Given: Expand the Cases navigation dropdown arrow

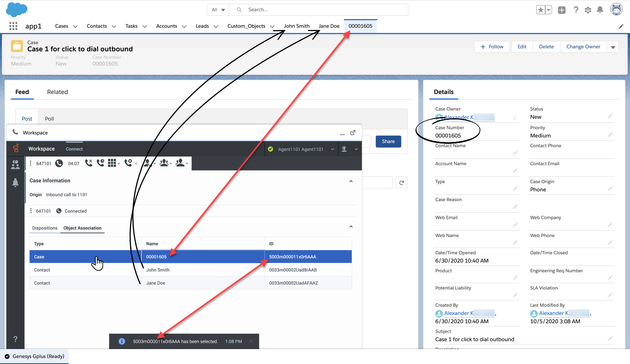Looking at the screenshot, I should [x=75, y=26].
